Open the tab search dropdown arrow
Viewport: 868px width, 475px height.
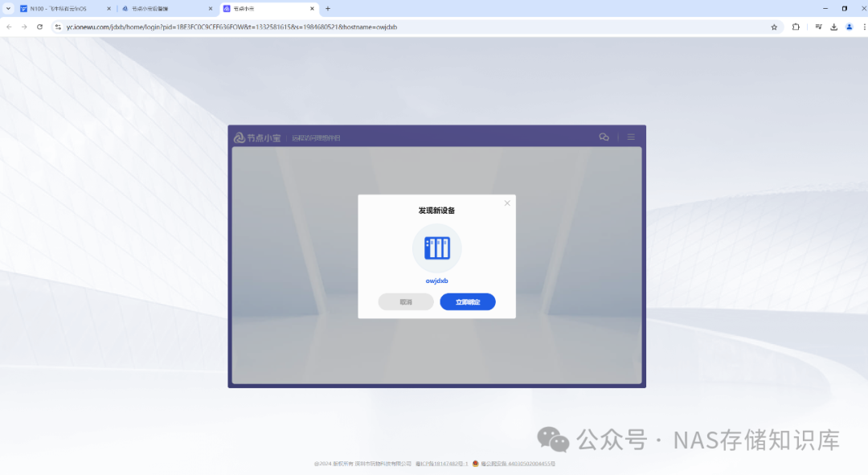click(8, 9)
